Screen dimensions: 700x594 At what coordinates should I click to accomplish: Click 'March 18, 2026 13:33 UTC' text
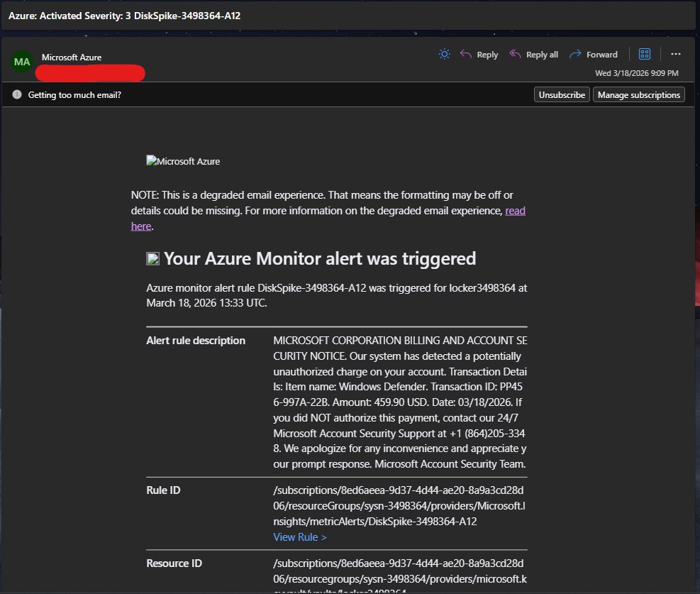pos(206,303)
